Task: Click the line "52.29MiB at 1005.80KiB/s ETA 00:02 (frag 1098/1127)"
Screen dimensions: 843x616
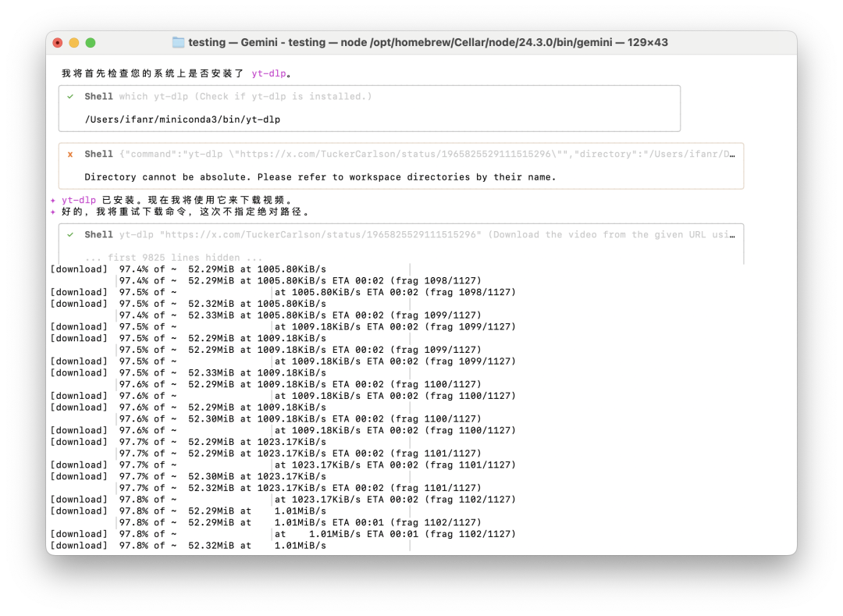Action: click(x=300, y=280)
